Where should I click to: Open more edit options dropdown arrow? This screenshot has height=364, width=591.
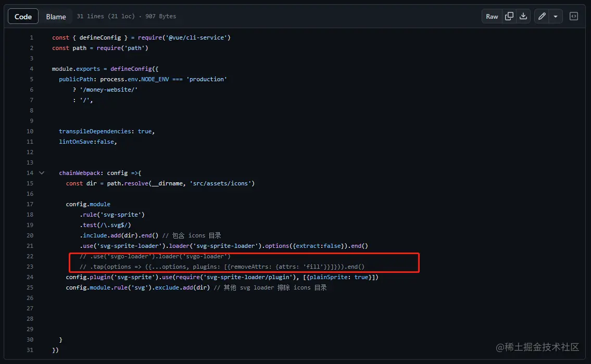[556, 16]
